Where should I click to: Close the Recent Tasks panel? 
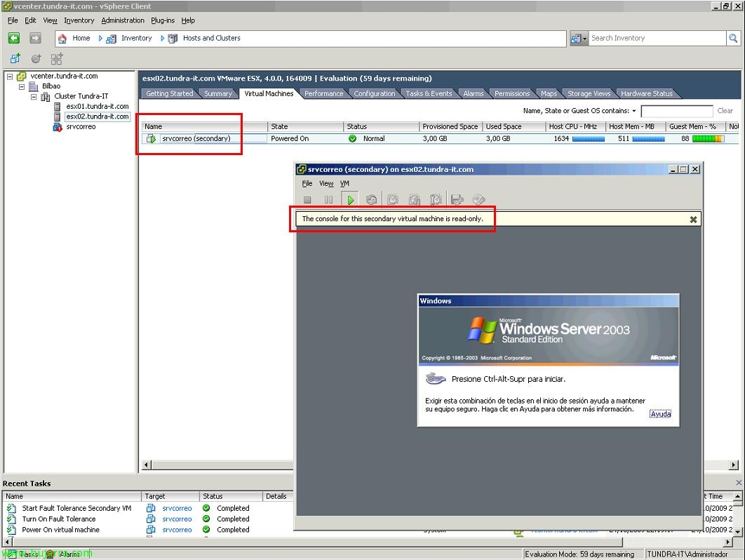(739, 483)
